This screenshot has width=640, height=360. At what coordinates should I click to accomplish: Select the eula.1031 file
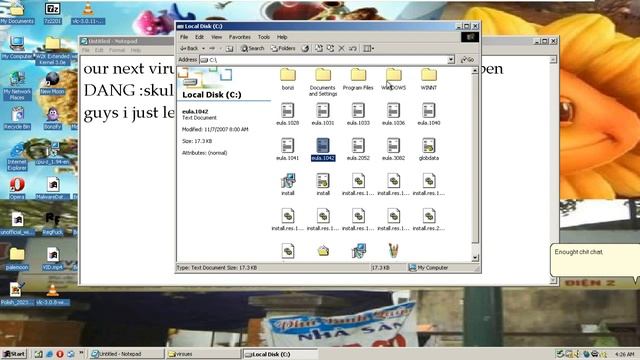click(323, 114)
